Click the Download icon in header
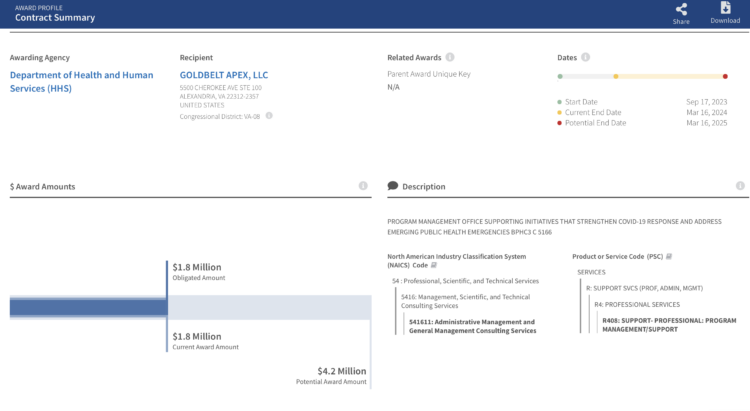Viewport: 750px width, 411px height. (725, 9)
